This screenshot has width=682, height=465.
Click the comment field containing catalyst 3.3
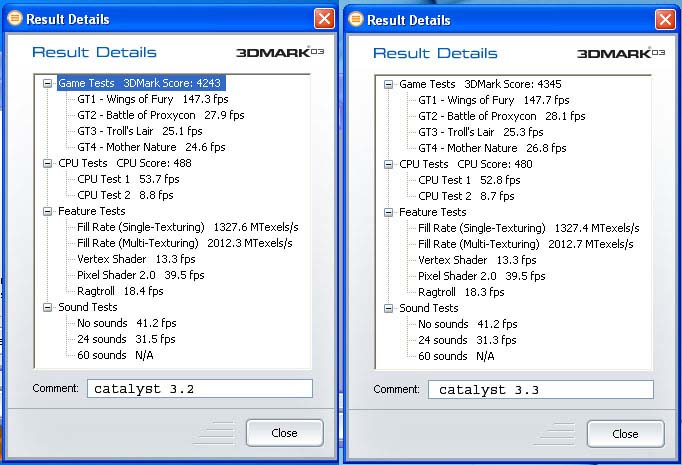(x=540, y=389)
